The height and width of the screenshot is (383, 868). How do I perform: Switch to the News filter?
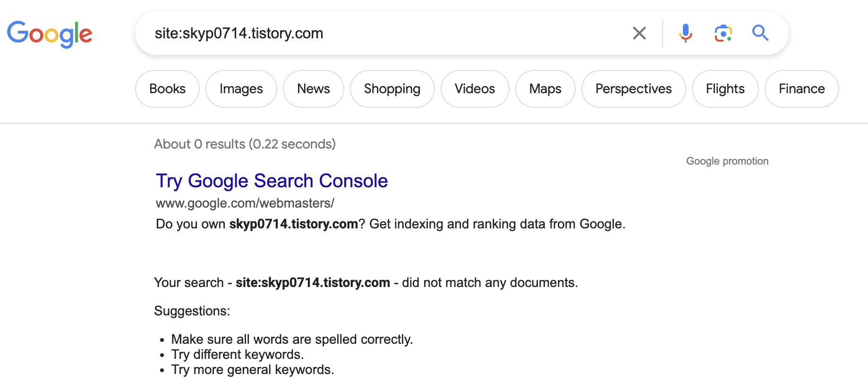pyautogui.click(x=314, y=89)
